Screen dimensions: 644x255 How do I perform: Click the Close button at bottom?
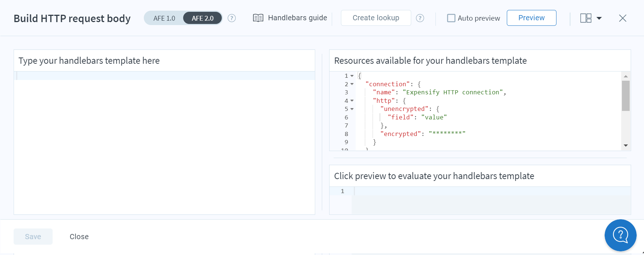click(x=79, y=237)
